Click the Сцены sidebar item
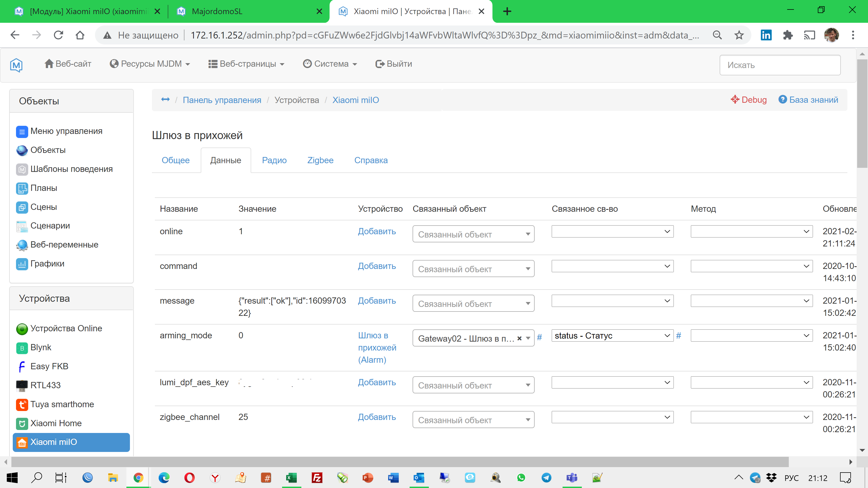Screen dimensions: 868x488 coord(43,207)
